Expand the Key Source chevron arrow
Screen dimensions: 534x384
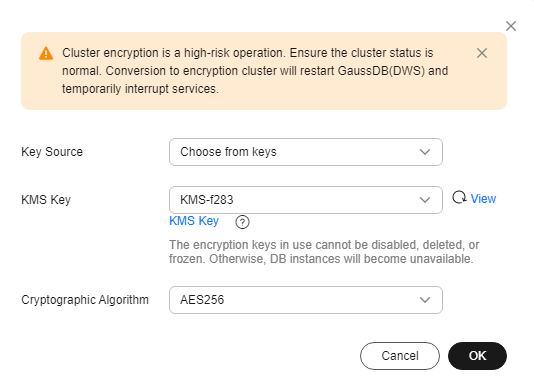click(x=425, y=152)
